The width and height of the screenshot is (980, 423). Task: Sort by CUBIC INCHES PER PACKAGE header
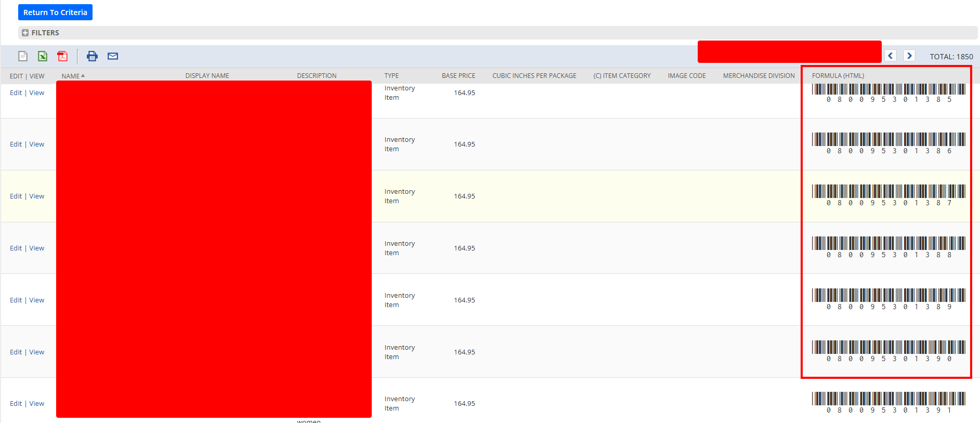[534, 76]
